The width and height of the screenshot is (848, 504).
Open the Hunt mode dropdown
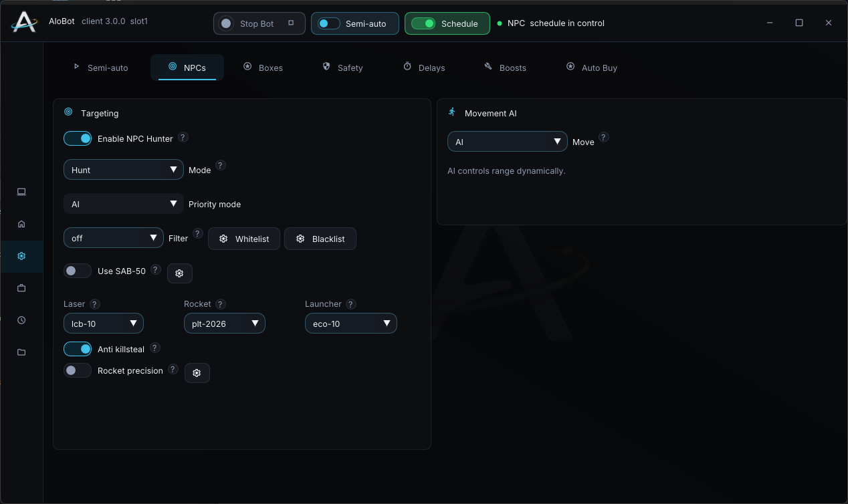pos(124,170)
